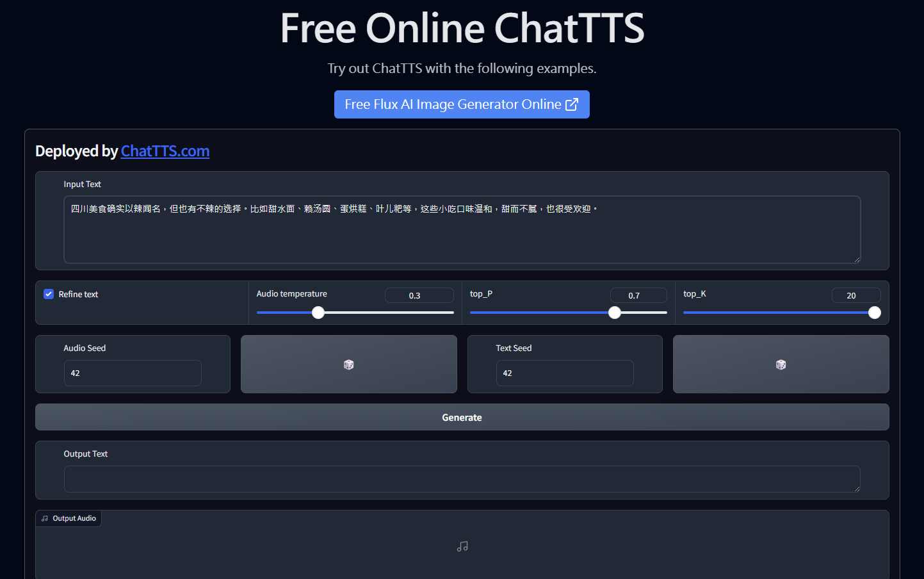Uncheck the Refine text checkbox
The height and width of the screenshot is (579, 924).
[x=48, y=293]
